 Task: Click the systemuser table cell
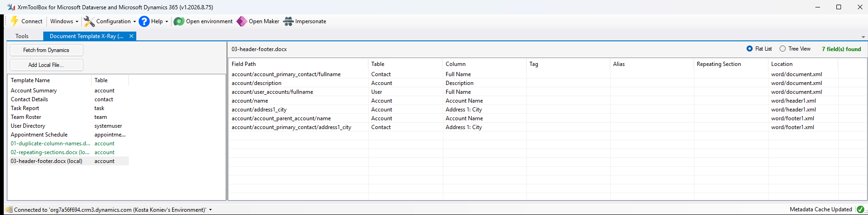[x=108, y=126]
